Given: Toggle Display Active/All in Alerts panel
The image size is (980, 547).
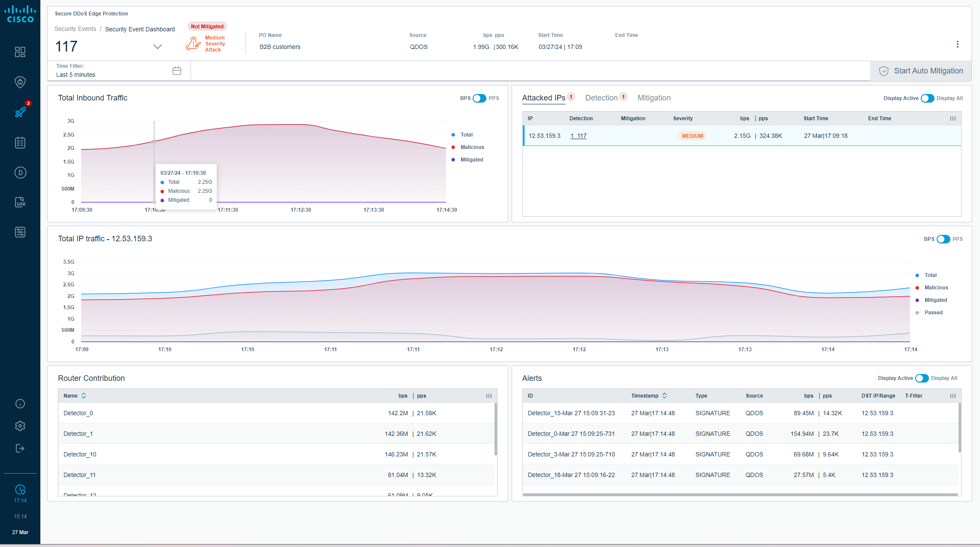Looking at the screenshot, I should (x=922, y=378).
